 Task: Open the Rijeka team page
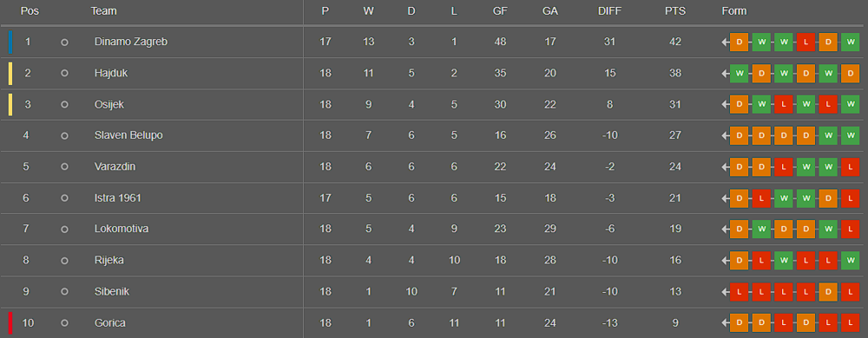point(109,261)
